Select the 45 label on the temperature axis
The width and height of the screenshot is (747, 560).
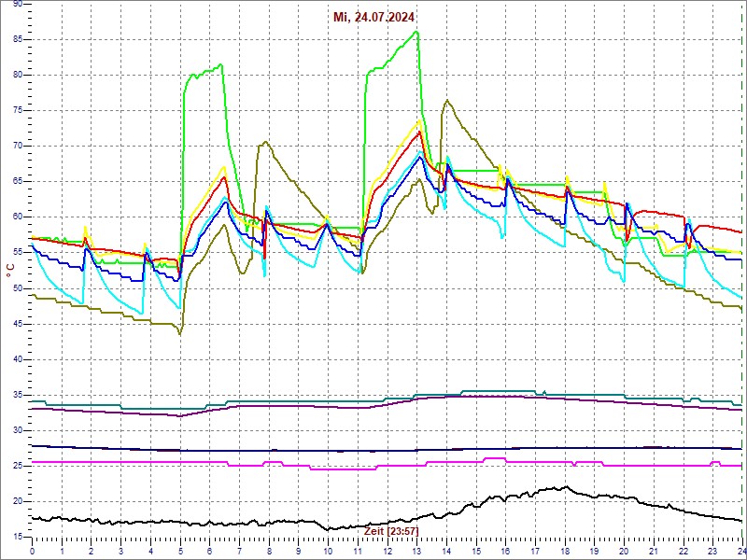[18, 324]
